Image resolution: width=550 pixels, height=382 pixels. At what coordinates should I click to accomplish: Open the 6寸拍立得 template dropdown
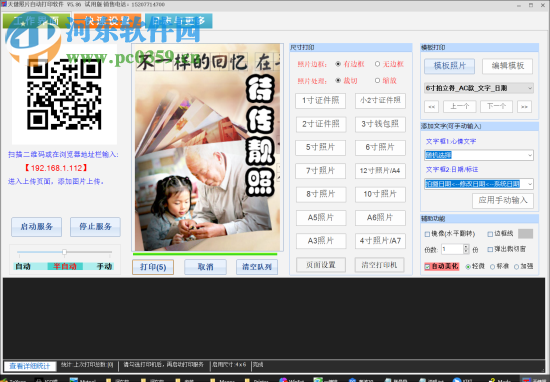click(x=479, y=88)
